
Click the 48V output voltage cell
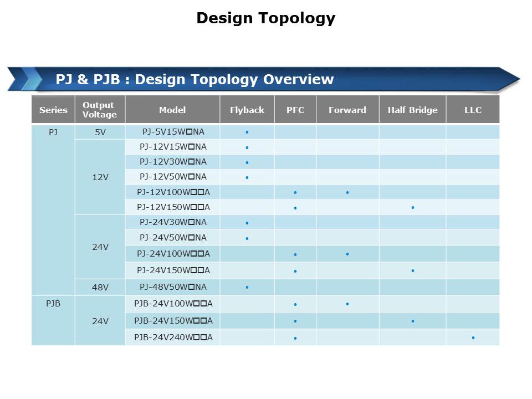[x=100, y=287]
